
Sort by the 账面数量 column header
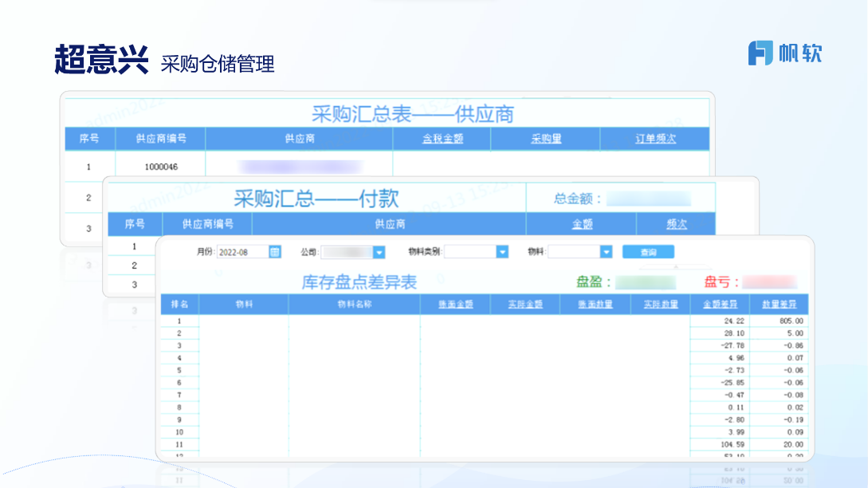click(595, 304)
